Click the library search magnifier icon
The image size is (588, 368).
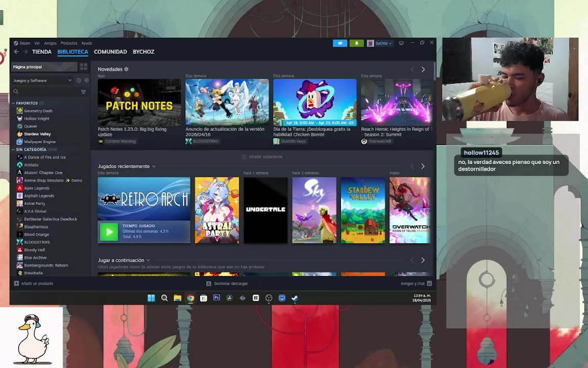[x=16, y=91]
